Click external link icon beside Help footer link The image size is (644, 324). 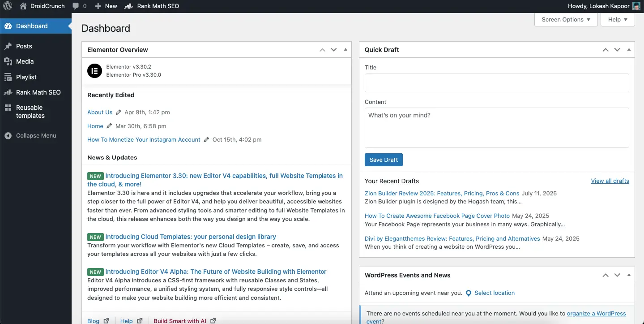point(140,321)
